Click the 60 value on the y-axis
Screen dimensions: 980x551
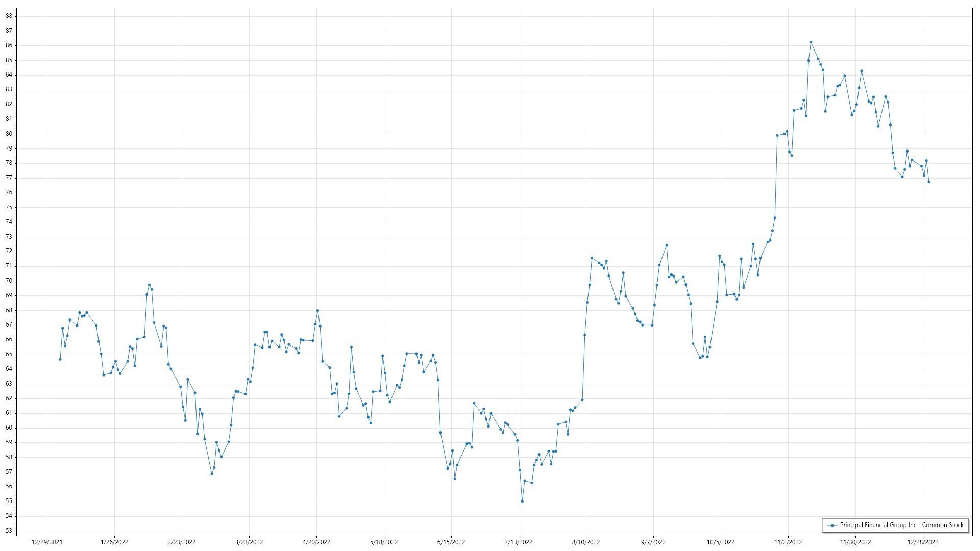click(x=9, y=428)
